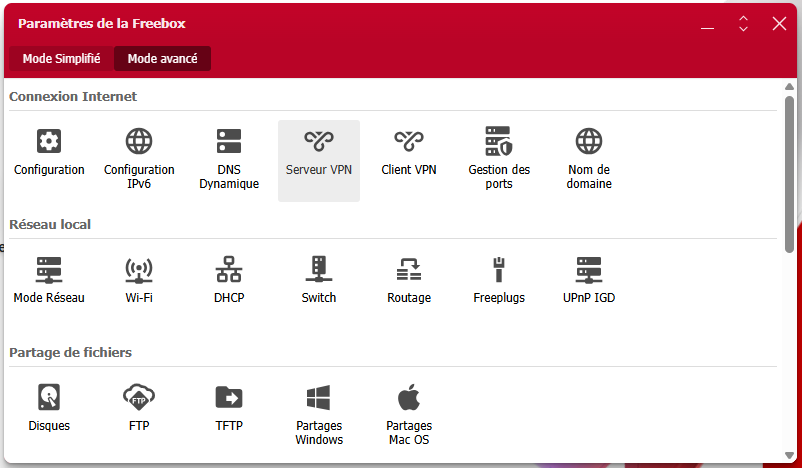Switch to Mode avancé tab
The width and height of the screenshot is (802, 468).
162,59
